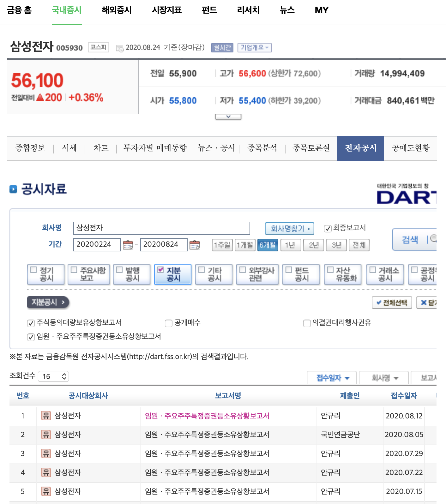Check the 정기공시 category box

tap(33, 270)
